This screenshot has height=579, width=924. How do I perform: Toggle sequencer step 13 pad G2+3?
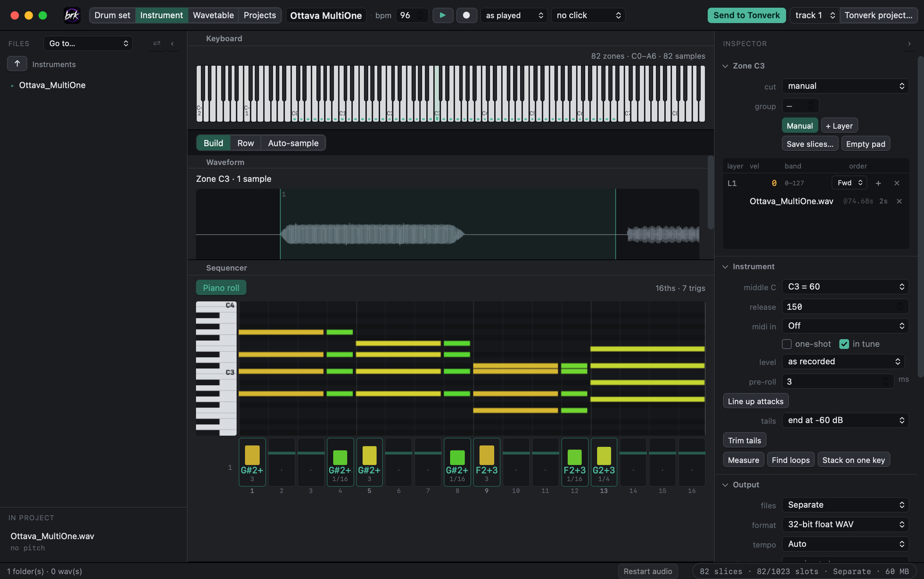click(604, 462)
